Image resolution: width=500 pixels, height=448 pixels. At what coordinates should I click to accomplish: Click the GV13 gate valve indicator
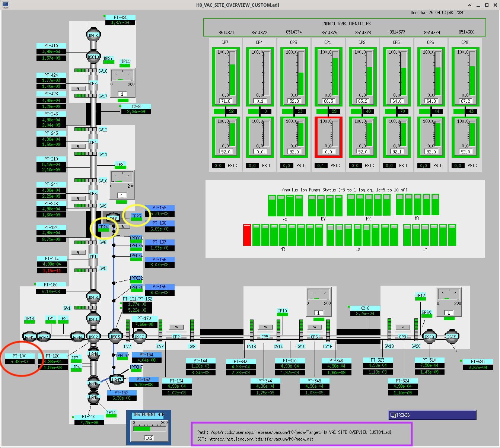click(252, 330)
